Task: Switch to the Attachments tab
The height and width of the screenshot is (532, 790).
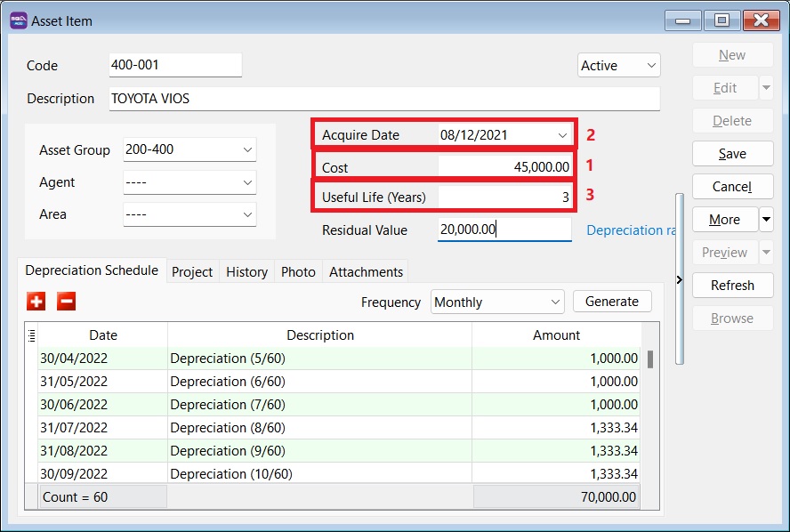Action: click(366, 272)
